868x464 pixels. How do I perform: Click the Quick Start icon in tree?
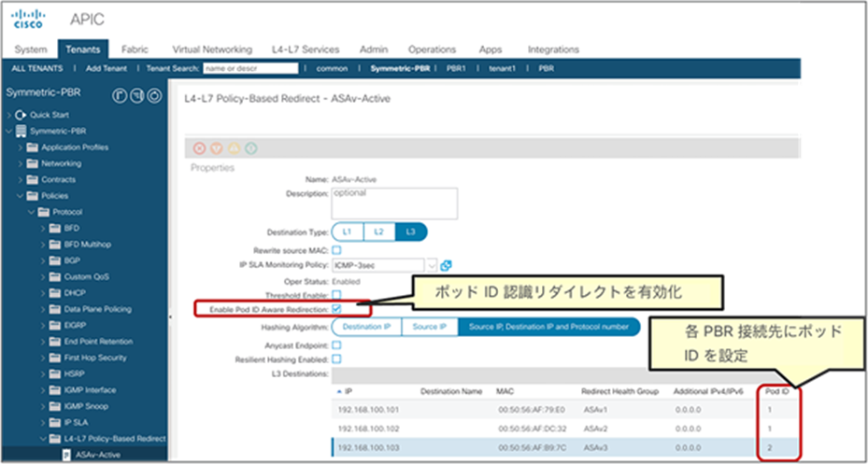point(21,115)
